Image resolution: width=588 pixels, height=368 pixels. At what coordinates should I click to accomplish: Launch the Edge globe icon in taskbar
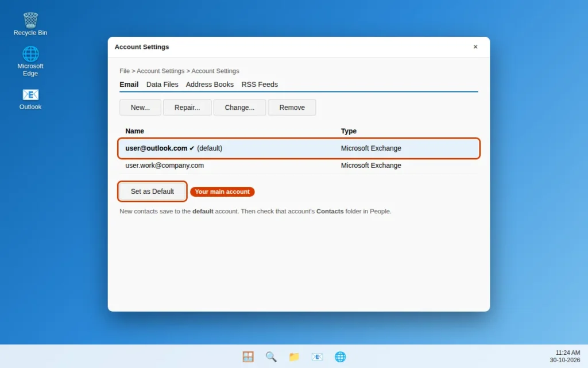340,356
